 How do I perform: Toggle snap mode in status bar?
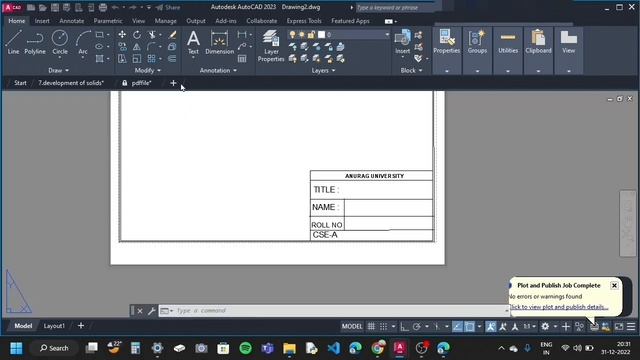pos(383,327)
